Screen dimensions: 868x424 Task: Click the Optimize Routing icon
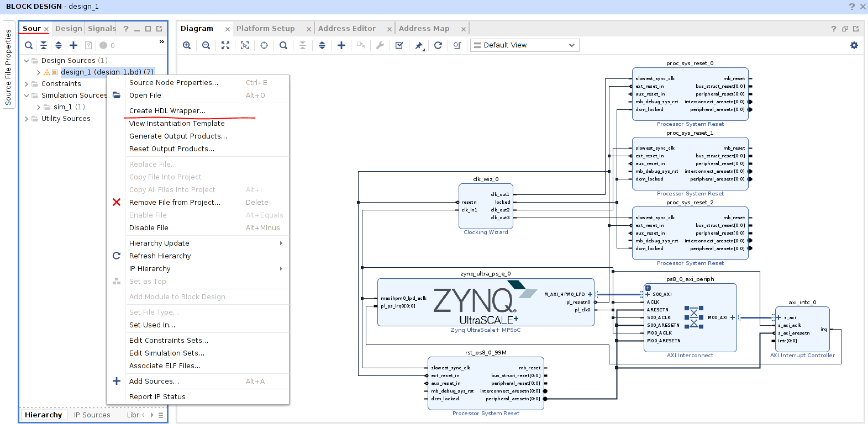click(x=457, y=45)
